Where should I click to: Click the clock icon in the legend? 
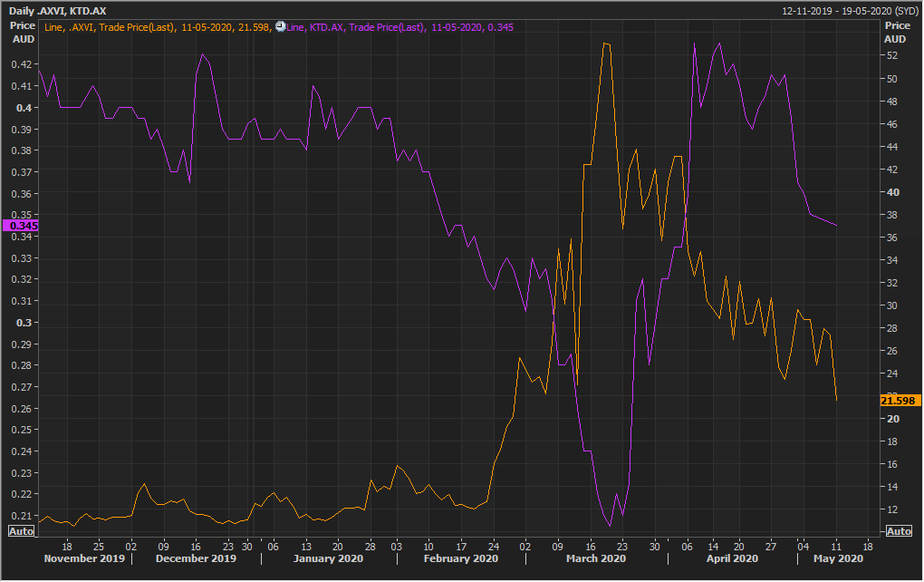[281, 26]
